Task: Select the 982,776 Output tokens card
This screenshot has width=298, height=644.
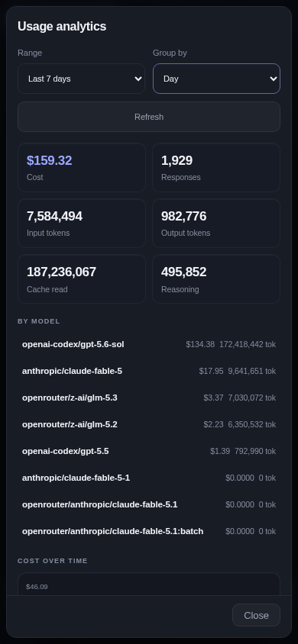Action: [216, 224]
